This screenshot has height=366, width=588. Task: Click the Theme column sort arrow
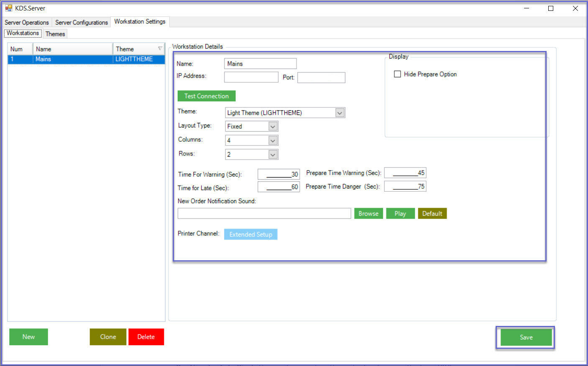click(160, 49)
